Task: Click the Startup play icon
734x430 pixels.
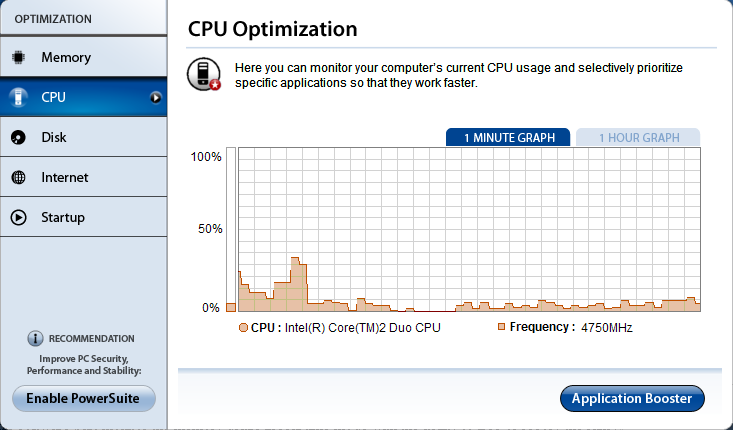Action: point(18,218)
